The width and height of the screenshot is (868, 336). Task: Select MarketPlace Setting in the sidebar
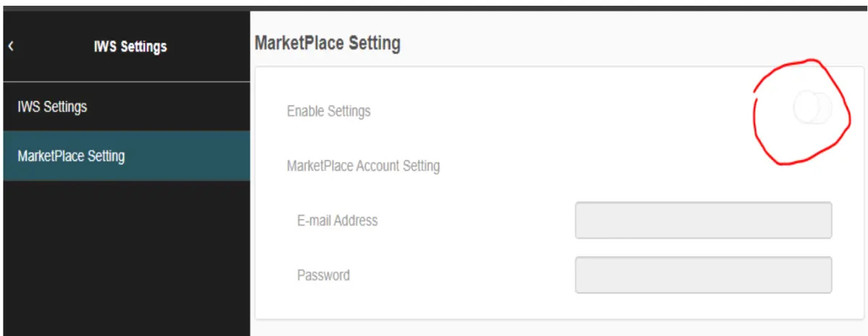click(x=71, y=156)
